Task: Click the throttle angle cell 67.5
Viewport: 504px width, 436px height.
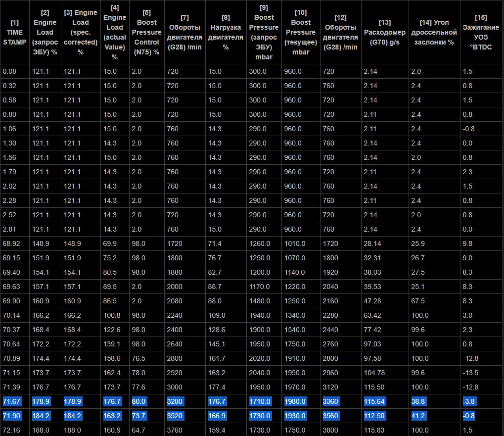Action: (x=418, y=301)
